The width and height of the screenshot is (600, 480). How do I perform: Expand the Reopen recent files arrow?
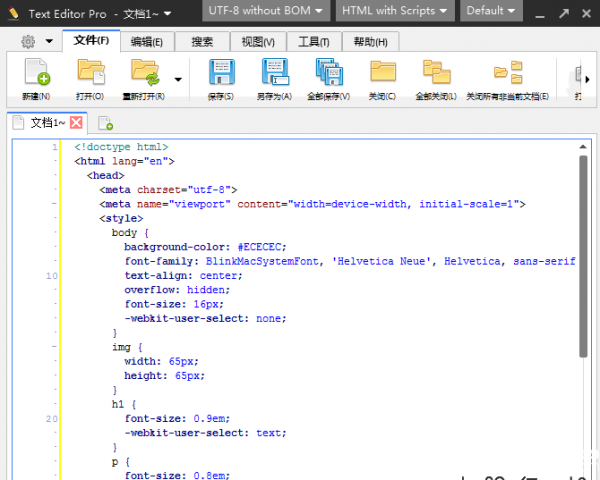coord(178,79)
